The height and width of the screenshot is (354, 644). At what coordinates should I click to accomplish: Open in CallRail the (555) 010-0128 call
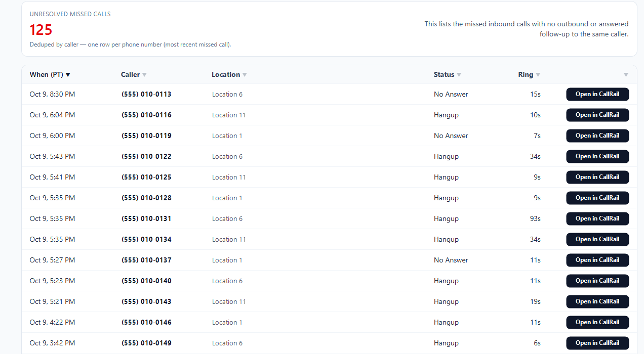(x=597, y=198)
